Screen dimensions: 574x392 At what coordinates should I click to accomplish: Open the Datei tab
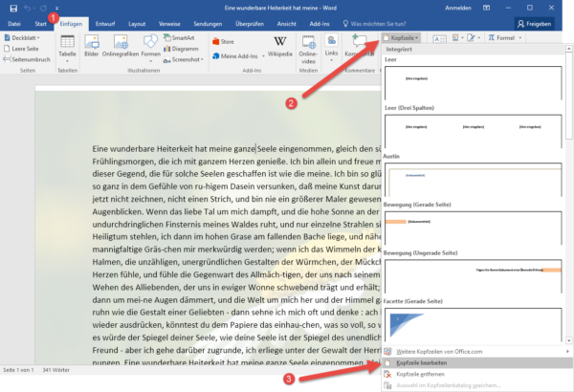click(14, 24)
